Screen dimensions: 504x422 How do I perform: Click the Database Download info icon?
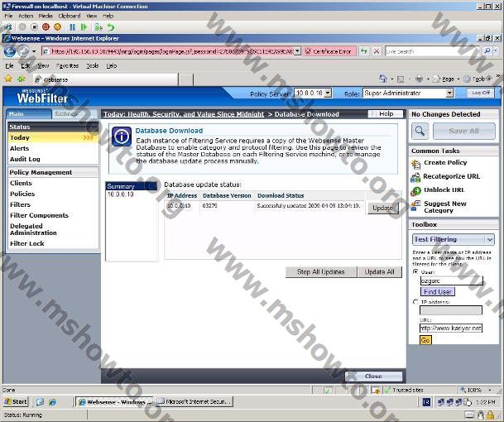click(x=122, y=137)
